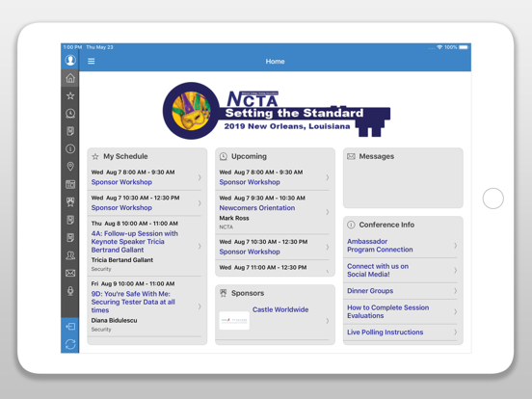Expand chevron for Newcomers Orientation
The width and height of the screenshot is (532, 399).
[x=328, y=212]
